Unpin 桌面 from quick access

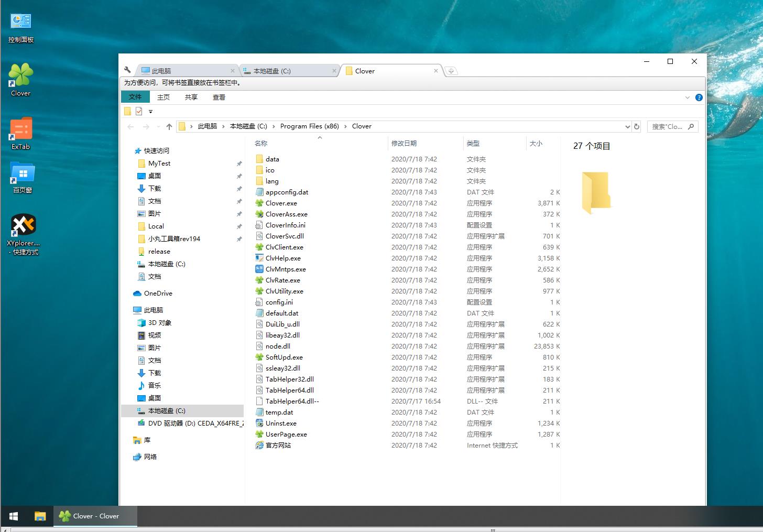[239, 176]
